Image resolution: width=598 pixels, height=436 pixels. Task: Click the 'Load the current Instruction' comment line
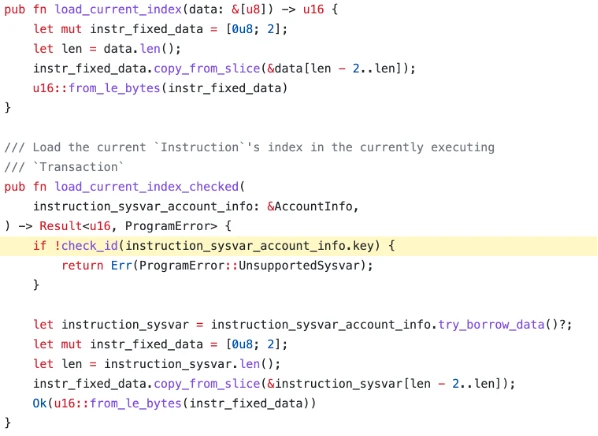coord(249,147)
